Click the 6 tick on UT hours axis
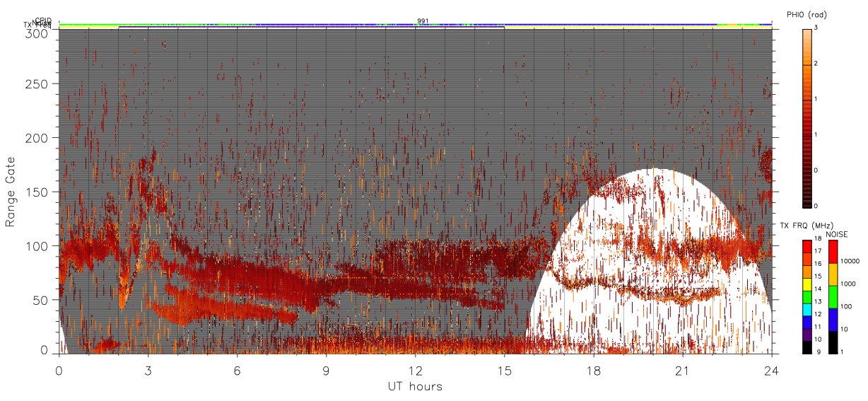 click(237, 370)
